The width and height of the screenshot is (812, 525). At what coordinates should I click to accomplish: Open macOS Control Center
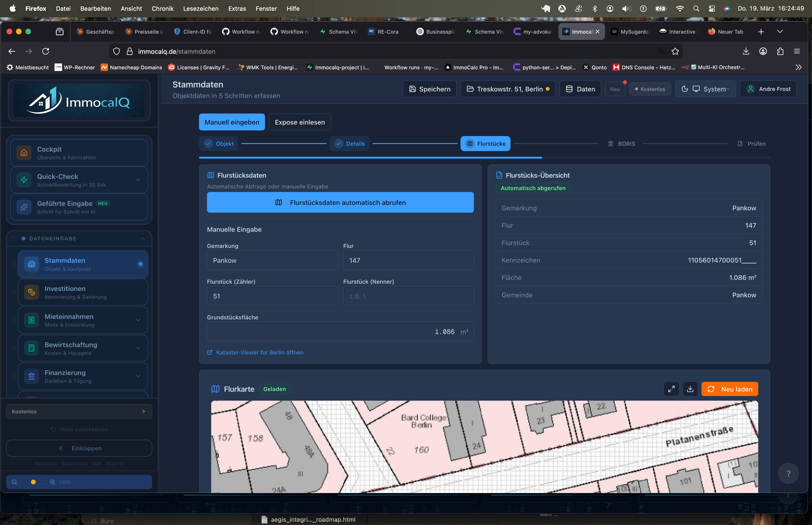click(x=712, y=8)
